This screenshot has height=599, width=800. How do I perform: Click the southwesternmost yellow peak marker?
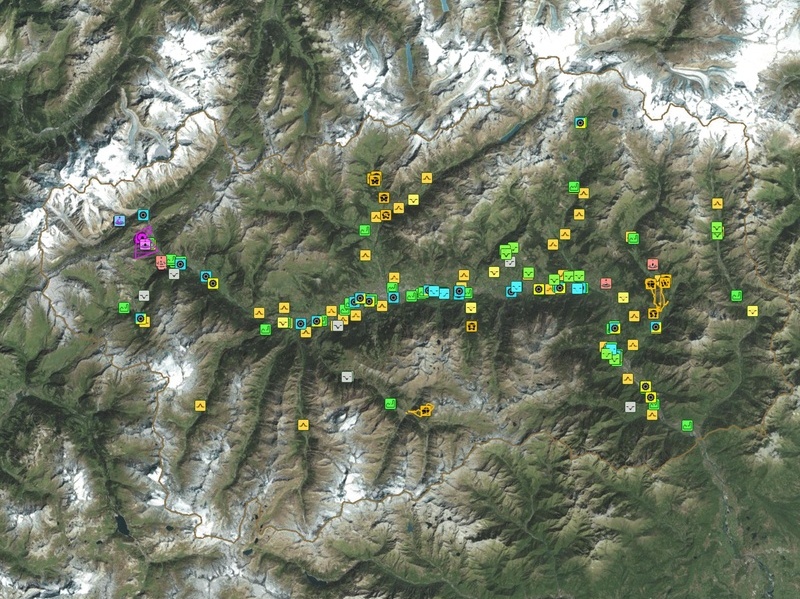(200, 406)
